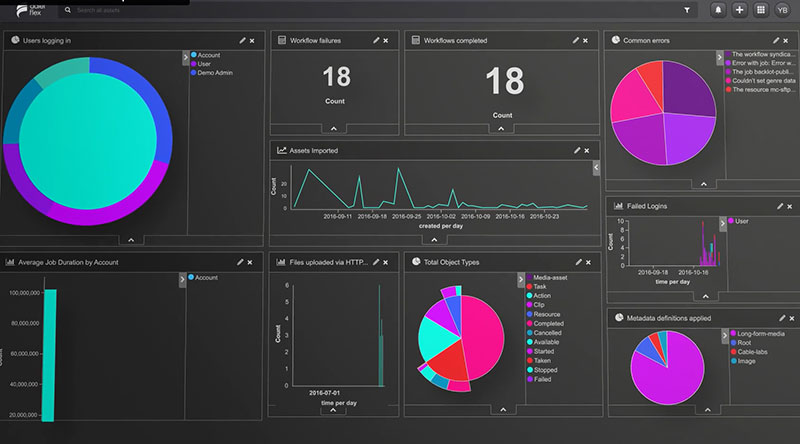Close the Total Object Types widget
This screenshot has height=444, width=800.
[x=588, y=262]
